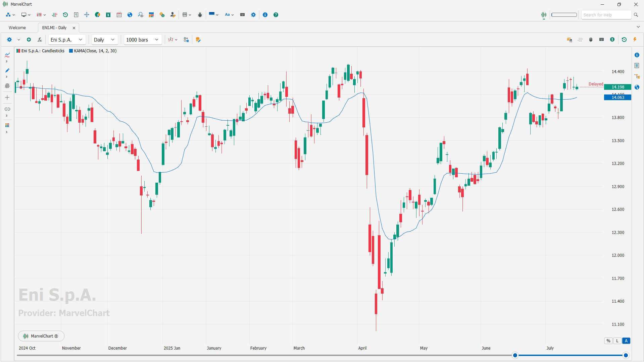The image size is (644, 362).
Task: Select the pencil drawing tool in sidebar
Action: coord(7,70)
